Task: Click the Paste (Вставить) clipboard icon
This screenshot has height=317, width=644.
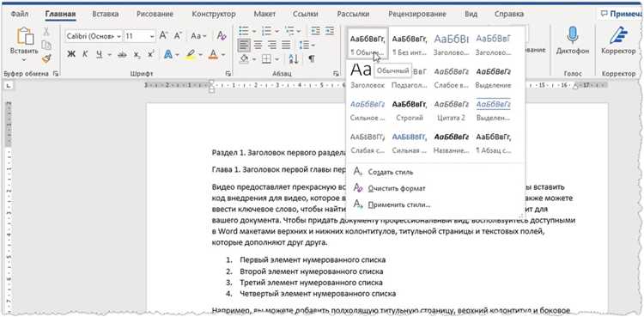Action: (25, 37)
